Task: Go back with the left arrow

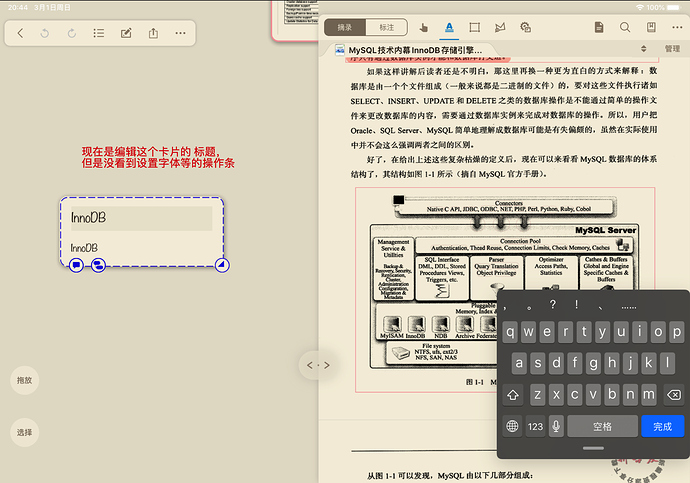Action: coord(20,33)
